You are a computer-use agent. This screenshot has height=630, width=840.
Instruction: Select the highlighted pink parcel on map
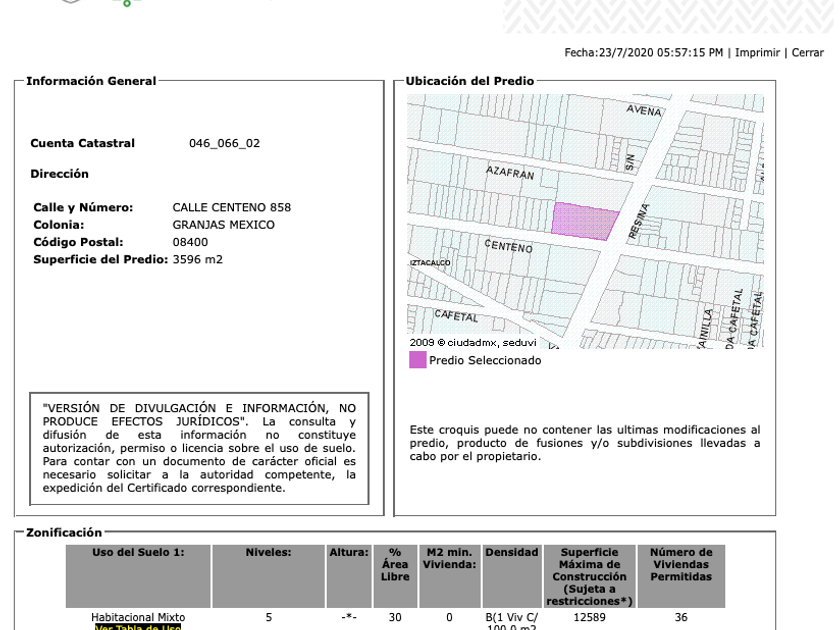pos(584,221)
